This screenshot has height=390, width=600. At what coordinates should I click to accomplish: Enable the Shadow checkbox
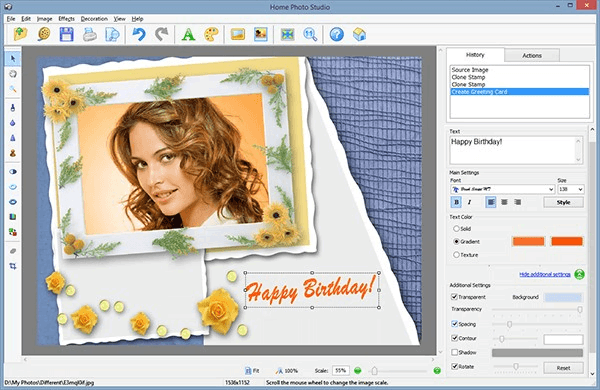point(455,352)
